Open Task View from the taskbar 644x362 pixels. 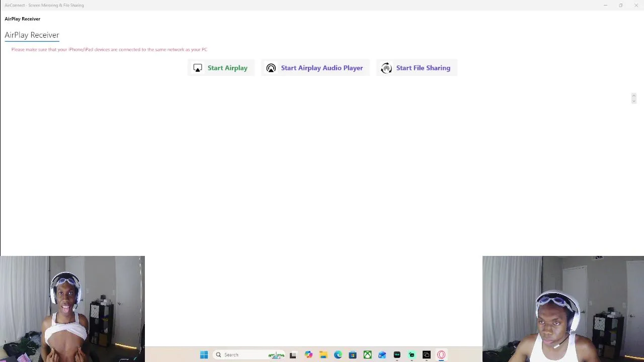293,355
